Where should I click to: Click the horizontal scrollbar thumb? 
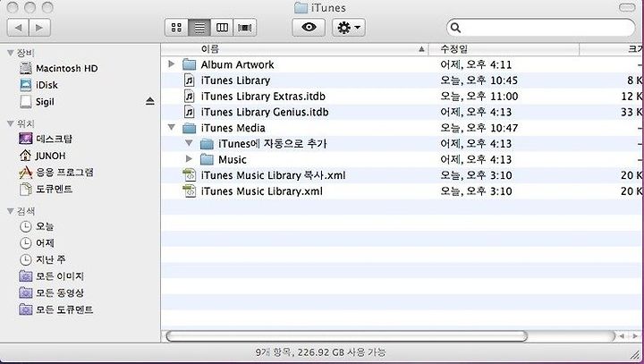(x=347, y=336)
